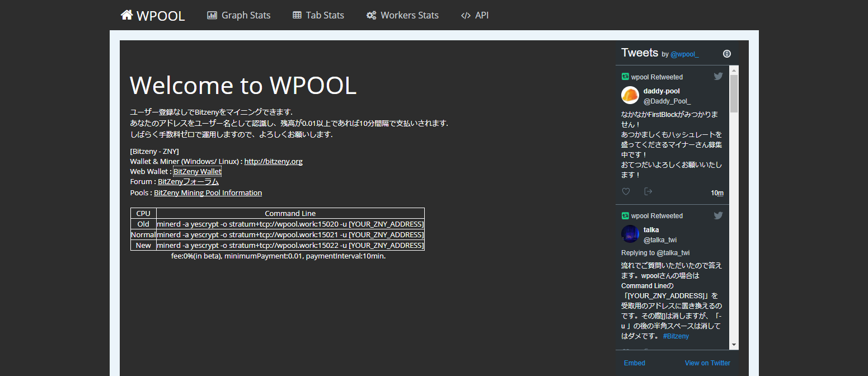Viewport: 868px width, 376px height.
Task: Click the tweets scrollbar up arrow
Action: point(734,70)
